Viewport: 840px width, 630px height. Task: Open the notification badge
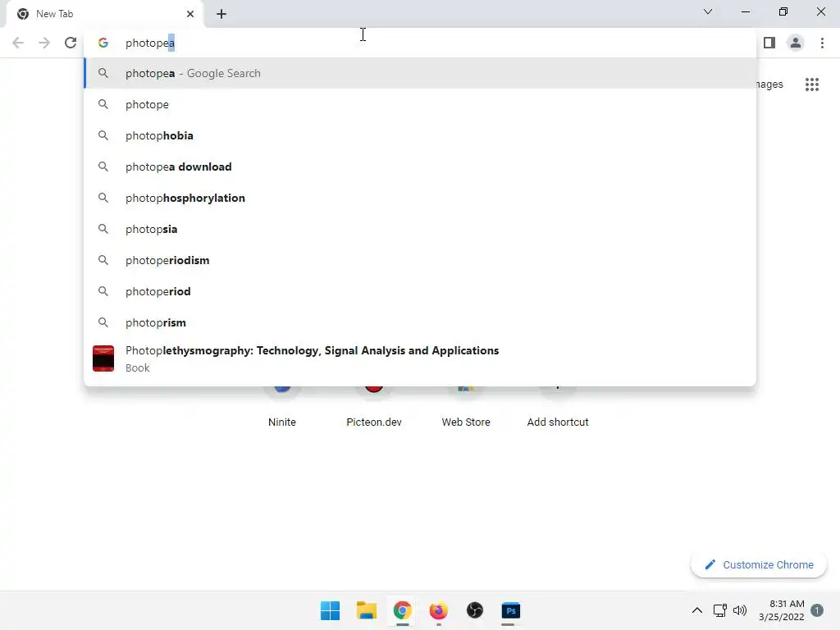click(817, 610)
